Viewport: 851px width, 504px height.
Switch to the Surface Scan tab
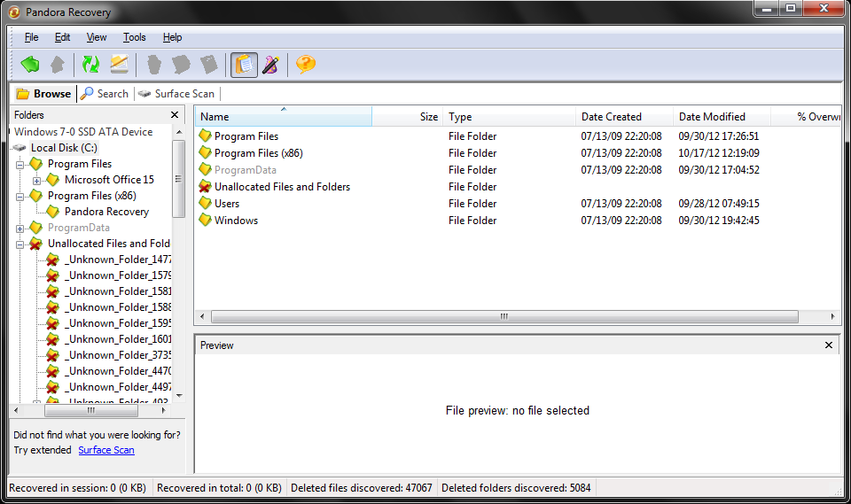coord(177,93)
